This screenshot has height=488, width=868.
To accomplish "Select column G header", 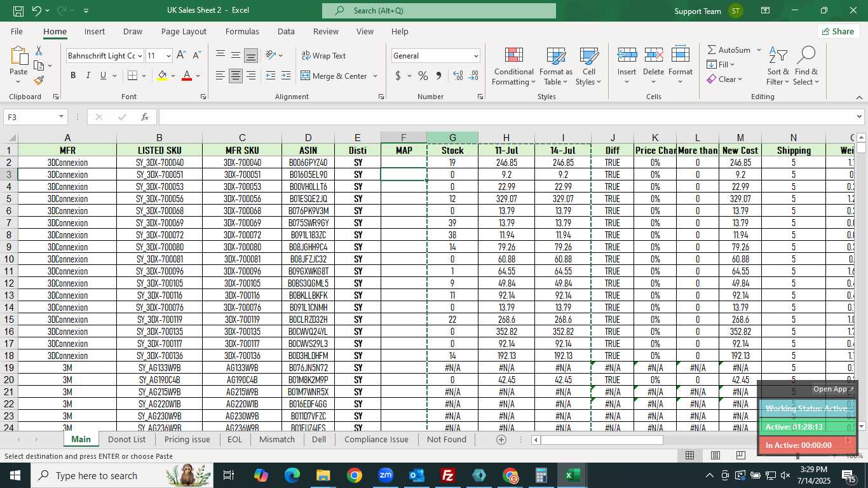I will 452,138.
